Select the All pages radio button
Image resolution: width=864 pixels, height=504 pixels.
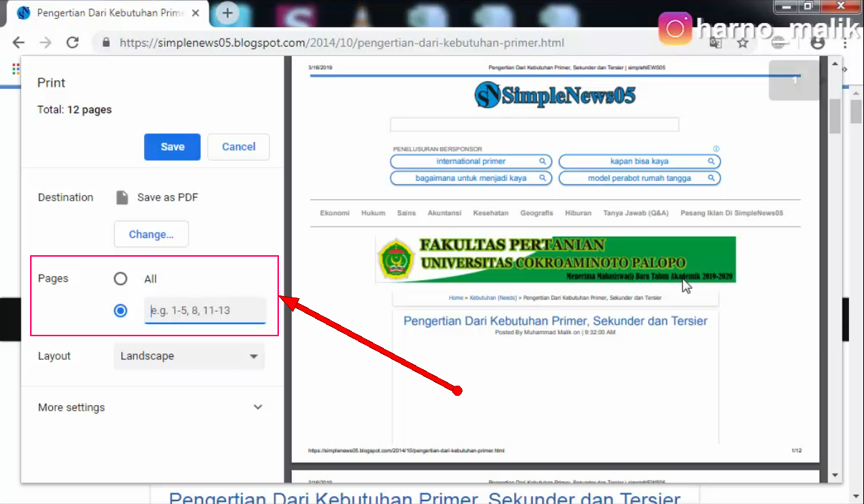click(x=120, y=279)
